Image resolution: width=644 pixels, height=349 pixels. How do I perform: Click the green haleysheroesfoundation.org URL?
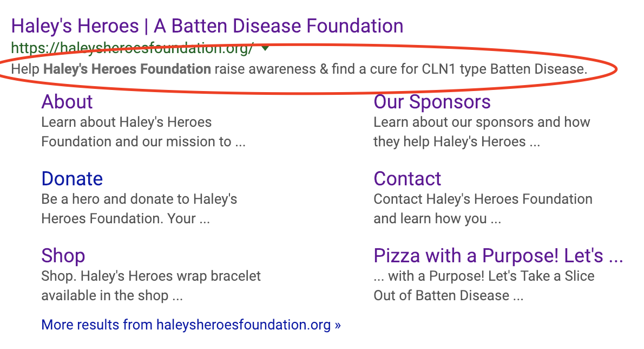tap(132, 49)
